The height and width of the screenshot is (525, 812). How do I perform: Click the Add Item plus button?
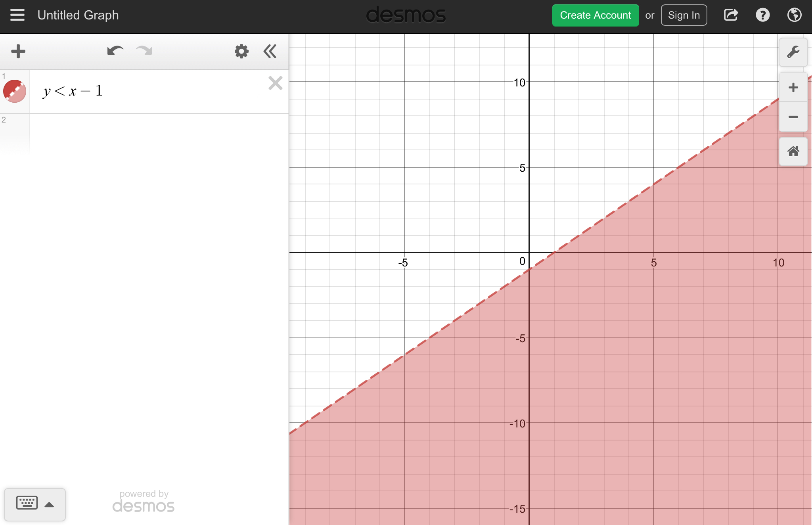click(x=18, y=52)
